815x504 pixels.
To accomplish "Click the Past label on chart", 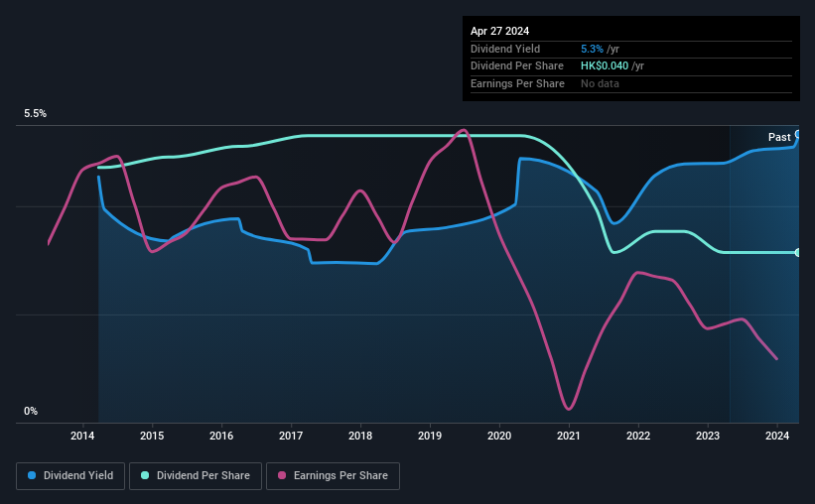I will pyautogui.click(x=779, y=137).
